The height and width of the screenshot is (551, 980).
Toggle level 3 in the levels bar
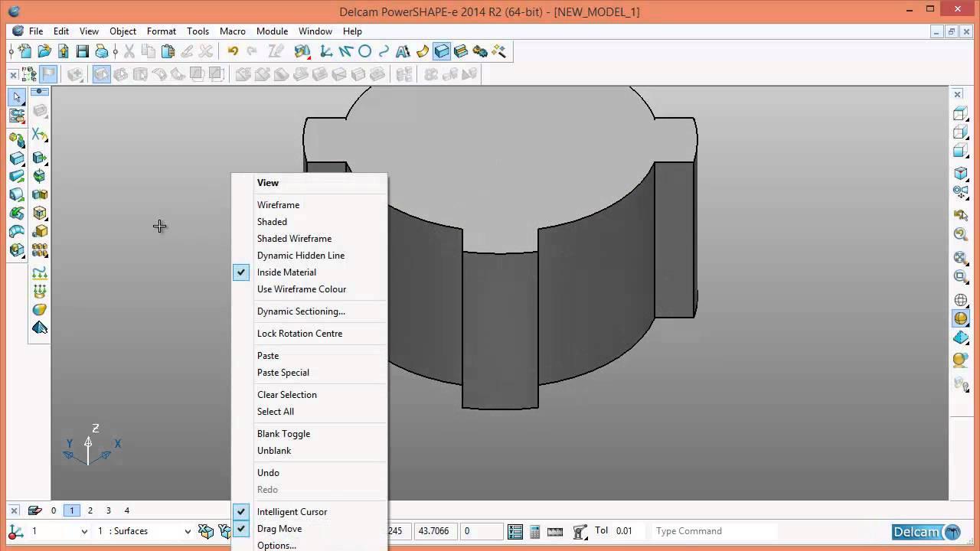click(x=109, y=510)
